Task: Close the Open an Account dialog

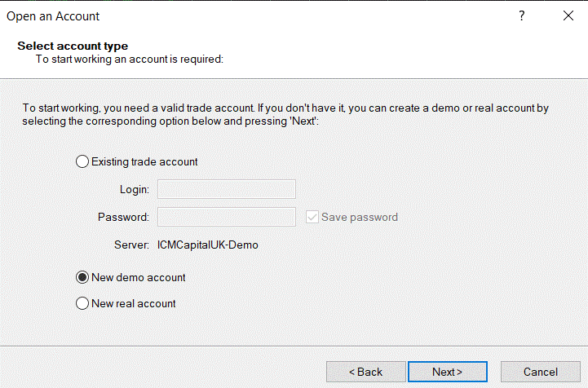Action: click(x=568, y=15)
